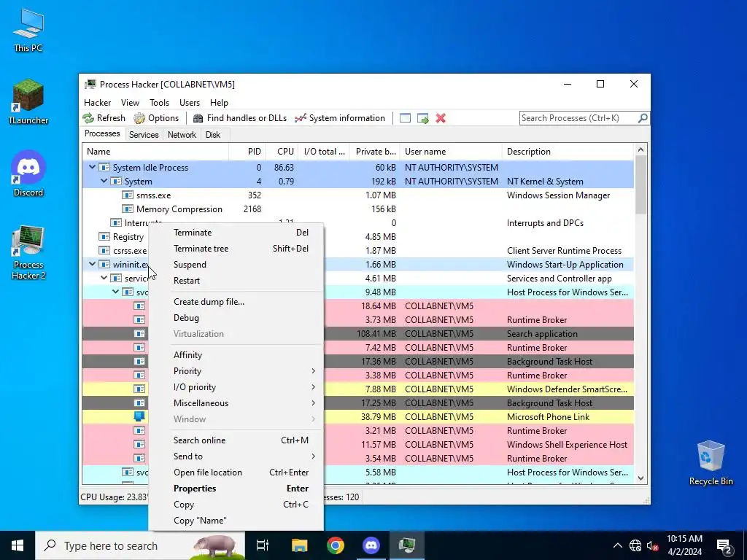The height and width of the screenshot is (560, 747).
Task: Click the search magnifier in Search Processes
Action: pos(642,117)
